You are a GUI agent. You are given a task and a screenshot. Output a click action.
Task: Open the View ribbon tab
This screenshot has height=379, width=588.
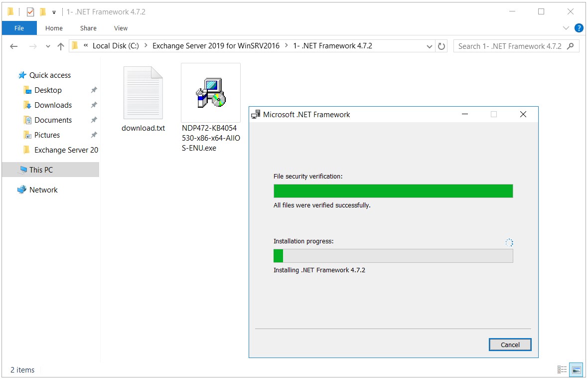tap(121, 28)
